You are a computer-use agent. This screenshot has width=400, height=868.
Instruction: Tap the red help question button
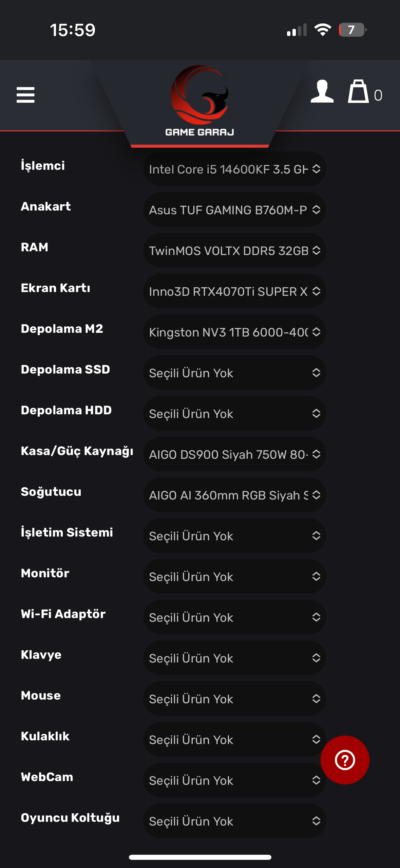pyautogui.click(x=345, y=760)
